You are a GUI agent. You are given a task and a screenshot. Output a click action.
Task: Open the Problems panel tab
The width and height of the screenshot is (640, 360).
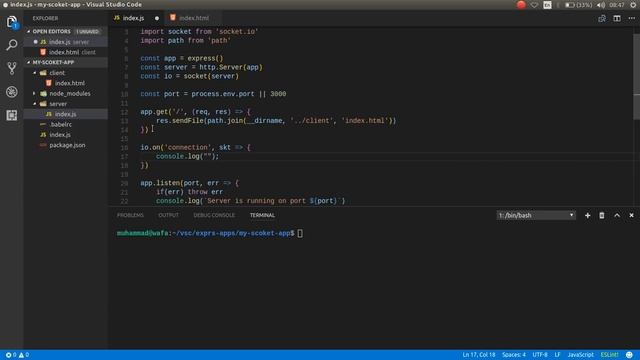pos(130,215)
